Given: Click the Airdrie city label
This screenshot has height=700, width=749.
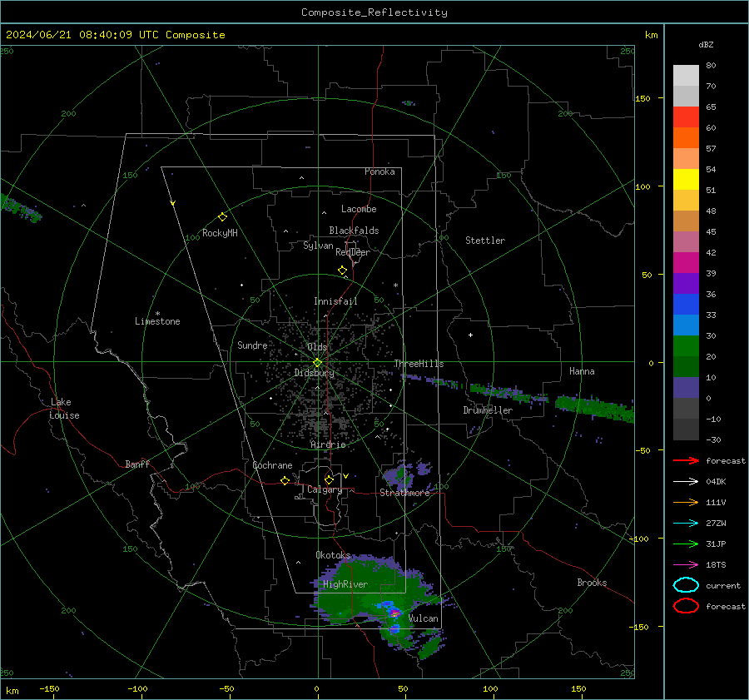Looking at the screenshot, I should [328, 444].
